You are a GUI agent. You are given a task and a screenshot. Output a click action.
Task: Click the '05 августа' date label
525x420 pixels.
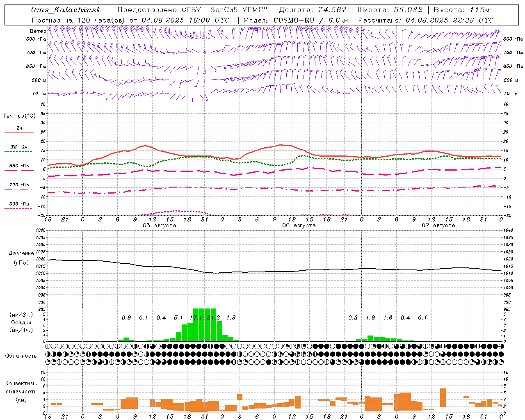point(160,226)
